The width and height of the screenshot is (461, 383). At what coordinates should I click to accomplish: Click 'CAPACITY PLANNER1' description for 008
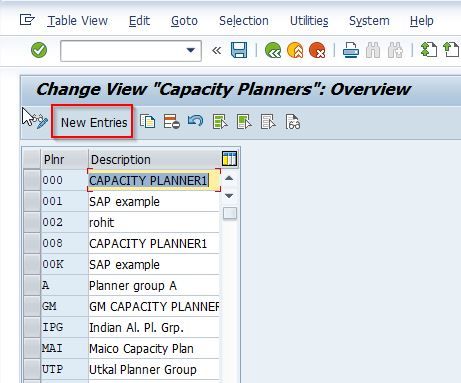[x=154, y=243]
